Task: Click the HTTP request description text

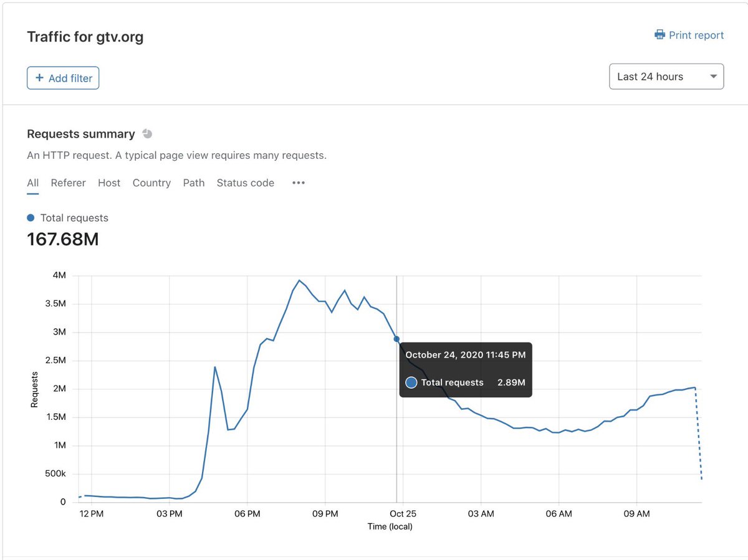Action: coord(176,155)
